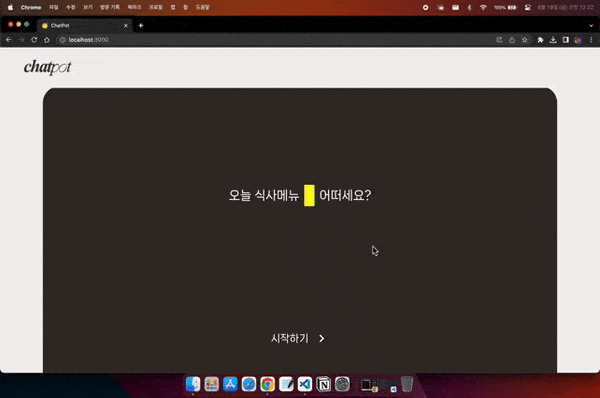Viewport: 600px width, 398px height.
Task: Open App Store from the Dock
Action: point(230,384)
